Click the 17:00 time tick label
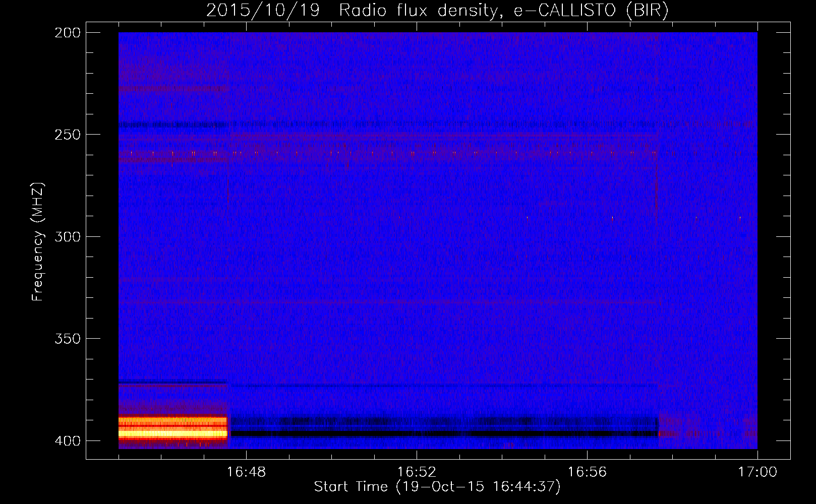Viewport: 816px width, 504px height. (757, 472)
